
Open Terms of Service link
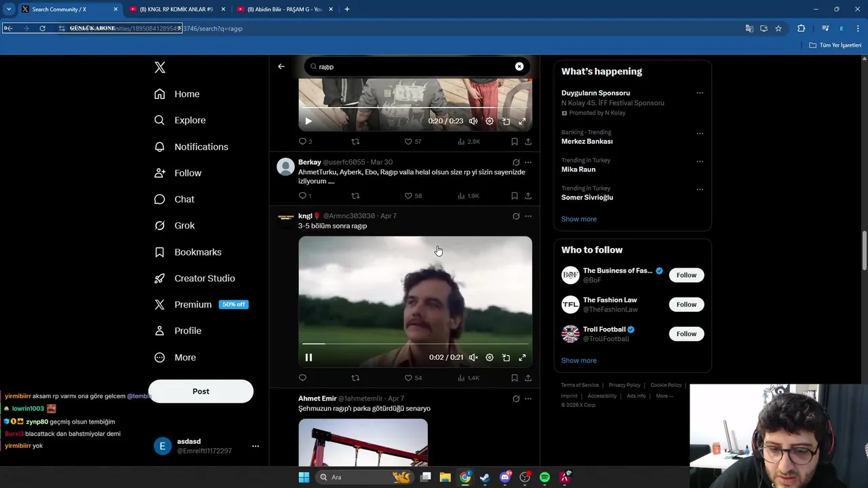click(x=580, y=385)
